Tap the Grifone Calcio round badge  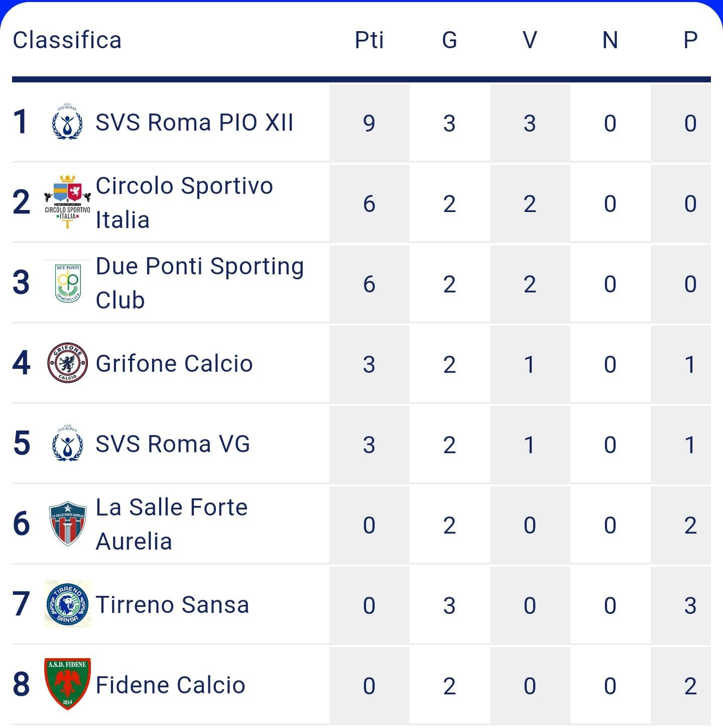[x=67, y=363]
